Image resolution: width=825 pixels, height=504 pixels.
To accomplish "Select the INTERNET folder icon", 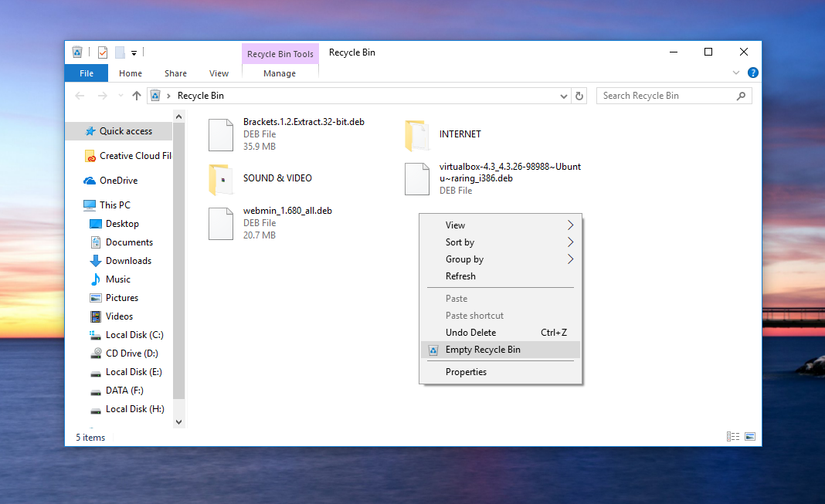I will pos(417,135).
